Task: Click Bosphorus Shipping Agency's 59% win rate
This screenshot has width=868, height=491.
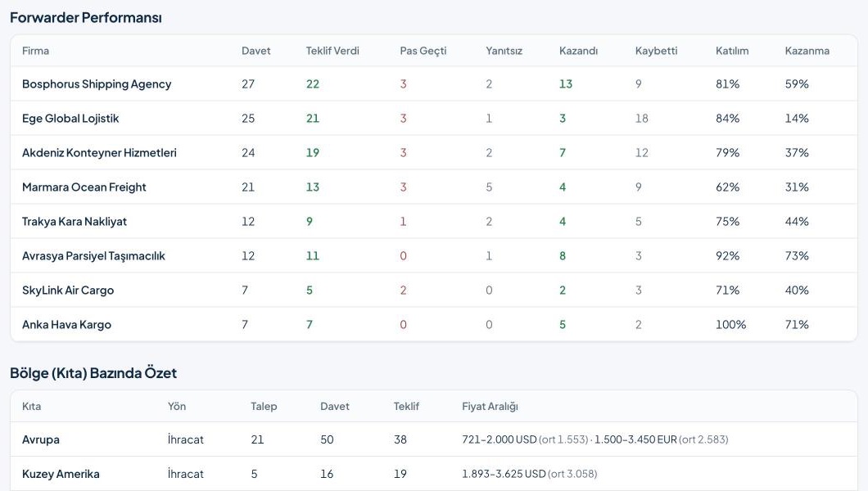Action: coord(797,84)
